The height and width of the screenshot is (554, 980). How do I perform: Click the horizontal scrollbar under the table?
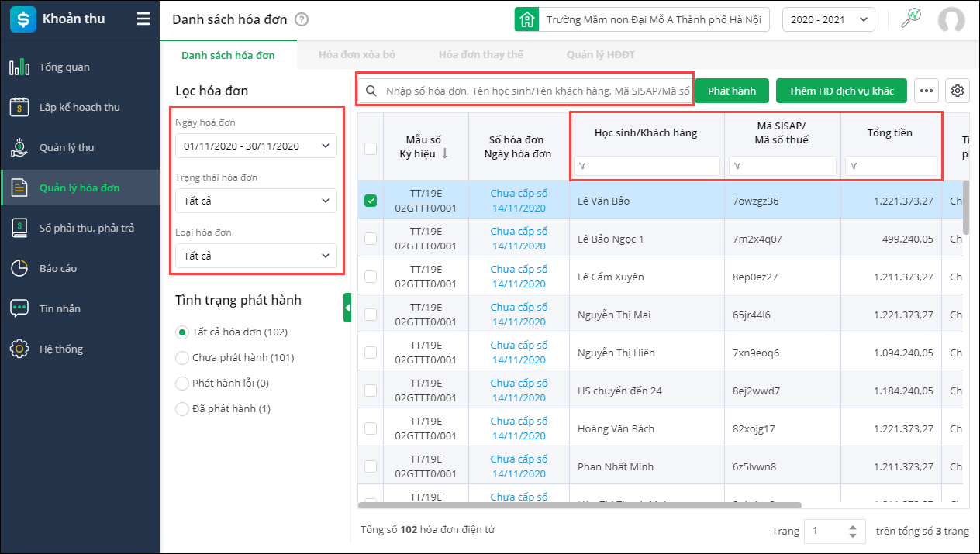[579, 505]
